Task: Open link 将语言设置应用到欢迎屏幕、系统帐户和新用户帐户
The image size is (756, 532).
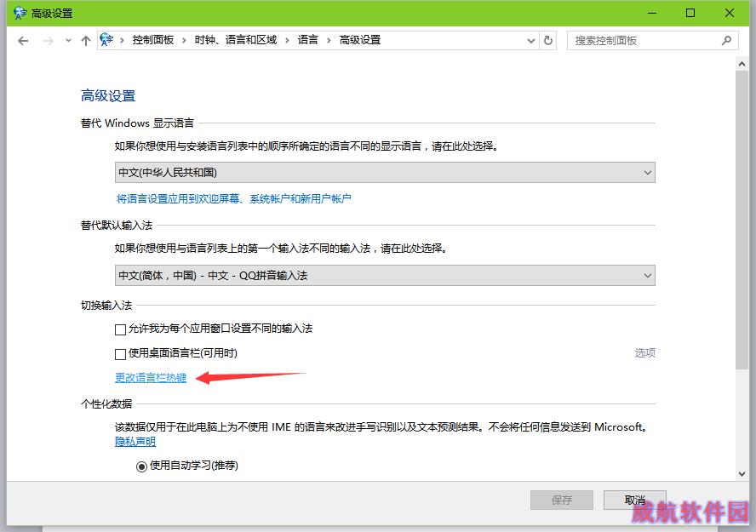Action: coord(234,198)
